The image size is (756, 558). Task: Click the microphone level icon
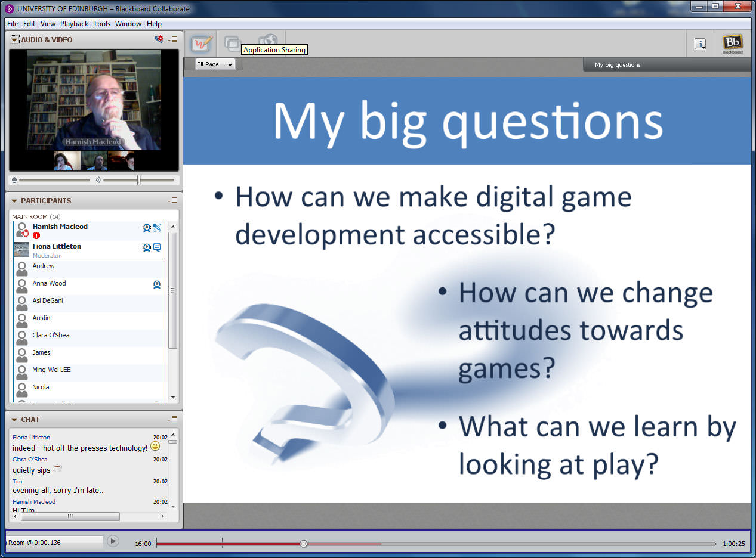[x=14, y=179]
